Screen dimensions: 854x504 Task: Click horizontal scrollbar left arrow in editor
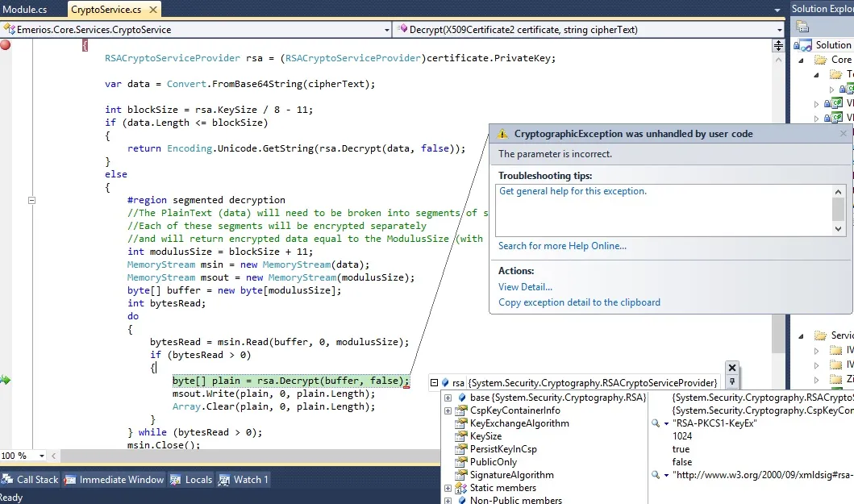53,456
